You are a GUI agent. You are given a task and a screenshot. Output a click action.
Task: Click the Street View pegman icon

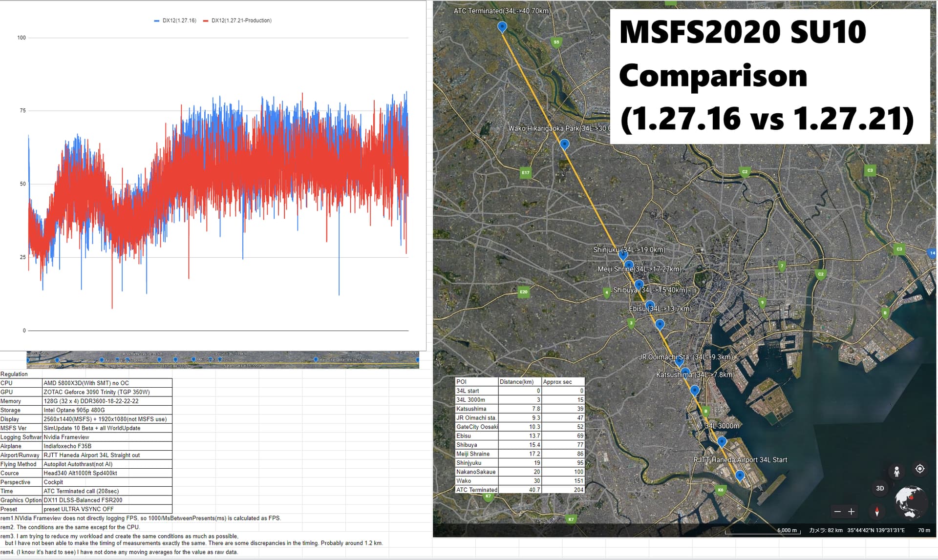(x=896, y=472)
